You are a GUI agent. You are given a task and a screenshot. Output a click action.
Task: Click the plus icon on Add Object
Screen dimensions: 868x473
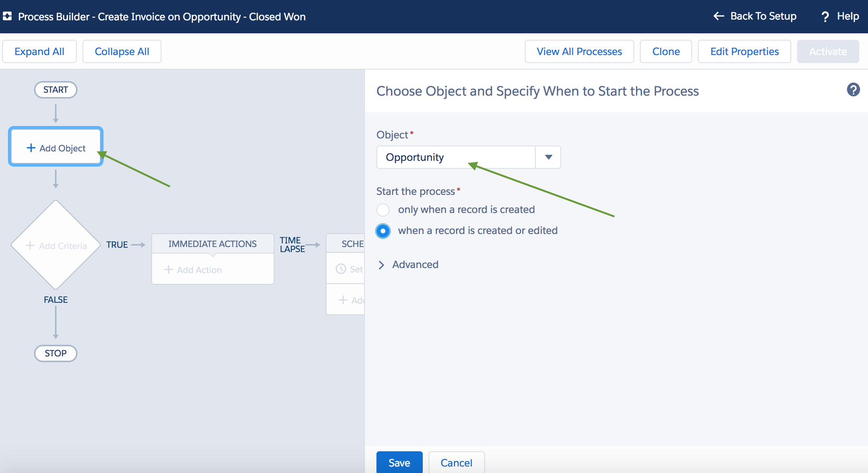(31, 148)
